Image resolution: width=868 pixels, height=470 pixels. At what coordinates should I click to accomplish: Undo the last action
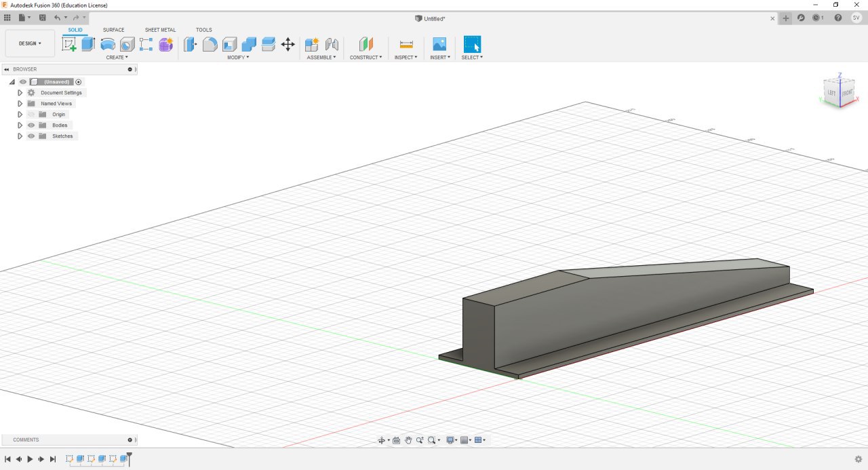(58, 18)
